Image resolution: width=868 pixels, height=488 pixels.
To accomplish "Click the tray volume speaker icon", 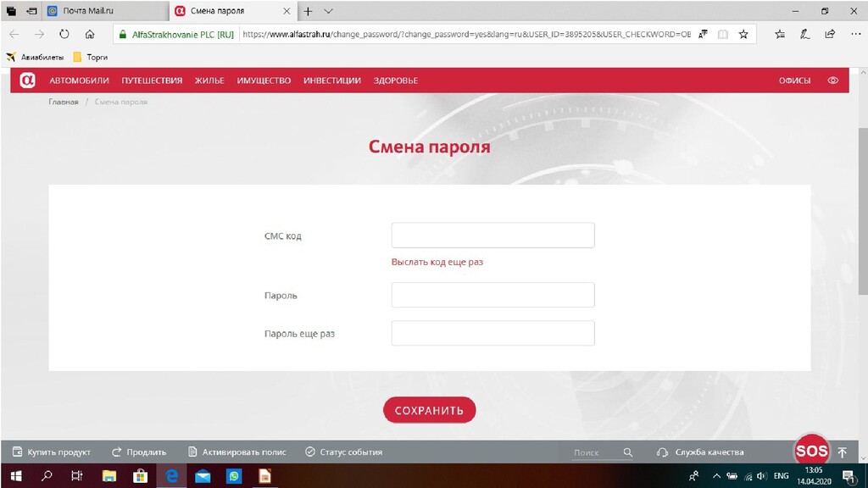I will click(x=762, y=476).
